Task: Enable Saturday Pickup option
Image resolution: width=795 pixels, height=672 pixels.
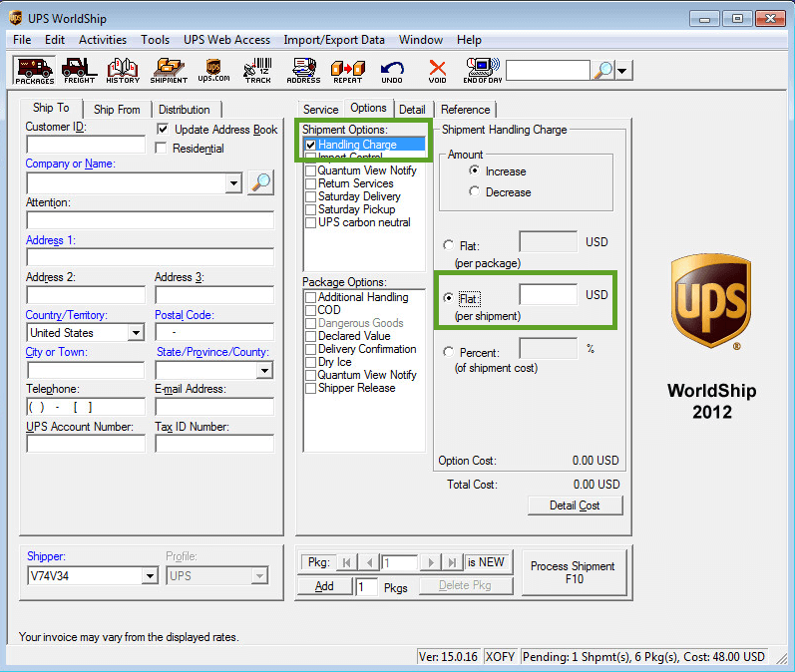Action: pyautogui.click(x=311, y=209)
